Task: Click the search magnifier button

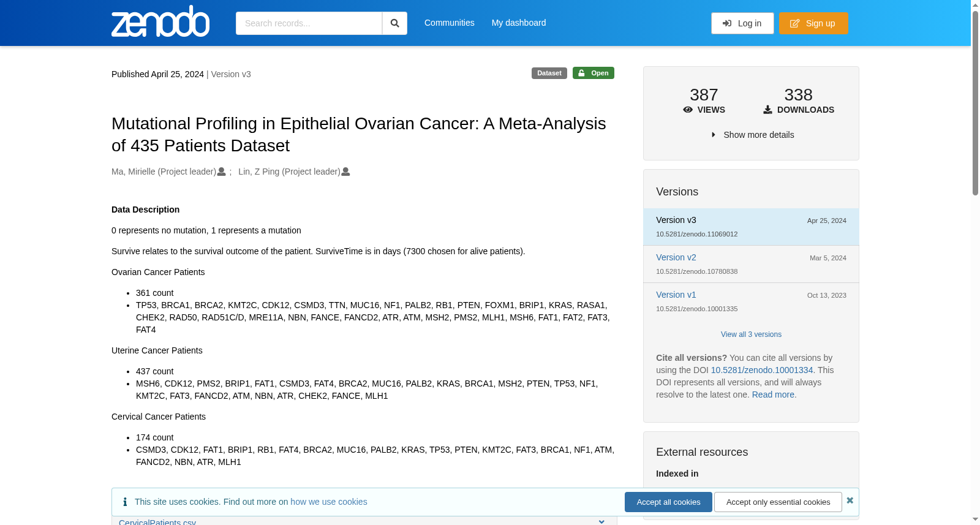Action: pos(394,23)
